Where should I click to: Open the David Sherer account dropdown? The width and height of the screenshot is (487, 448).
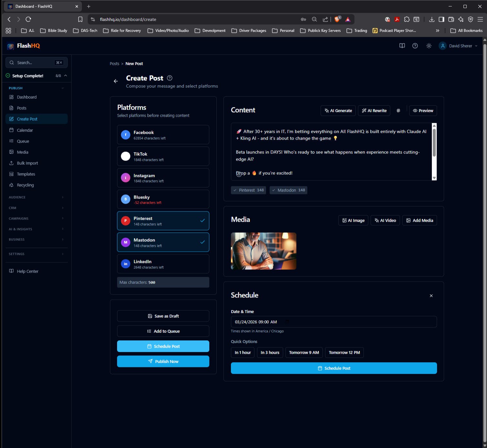coord(458,46)
